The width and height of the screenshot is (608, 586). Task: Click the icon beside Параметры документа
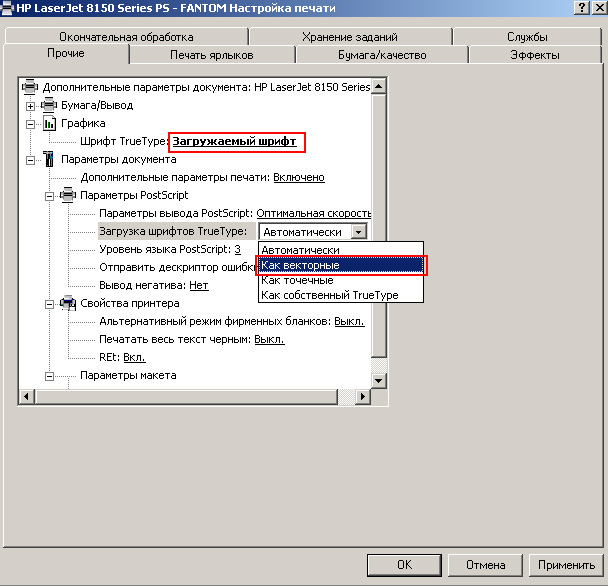tap(49, 159)
